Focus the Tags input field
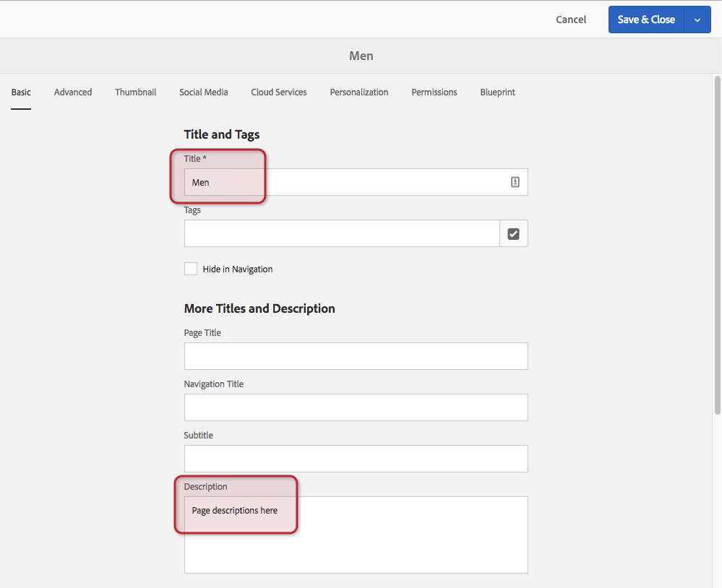This screenshot has width=722, height=588. click(x=341, y=233)
